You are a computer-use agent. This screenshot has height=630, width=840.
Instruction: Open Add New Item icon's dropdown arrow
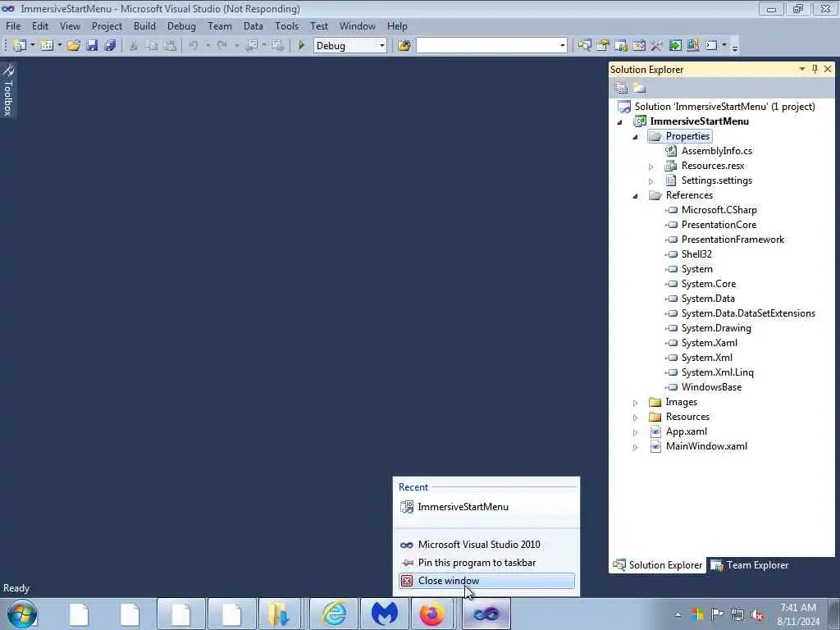59,46
